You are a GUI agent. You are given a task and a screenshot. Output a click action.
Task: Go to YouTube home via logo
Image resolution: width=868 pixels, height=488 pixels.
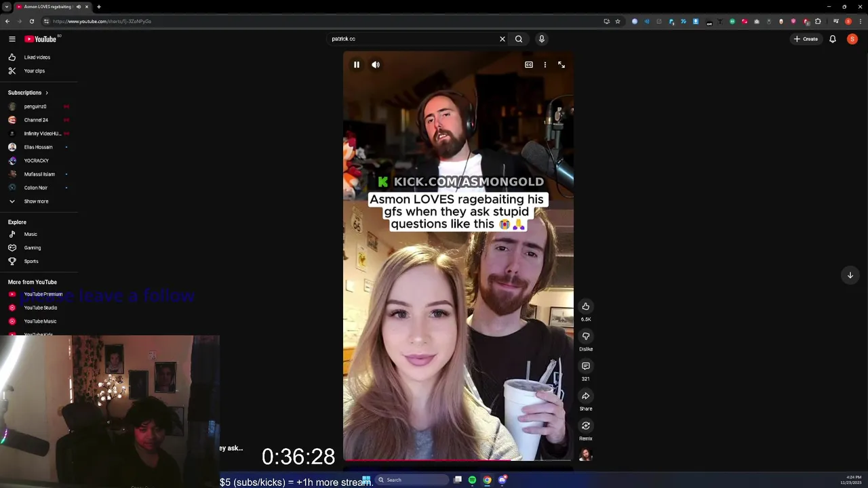pyautogui.click(x=41, y=39)
